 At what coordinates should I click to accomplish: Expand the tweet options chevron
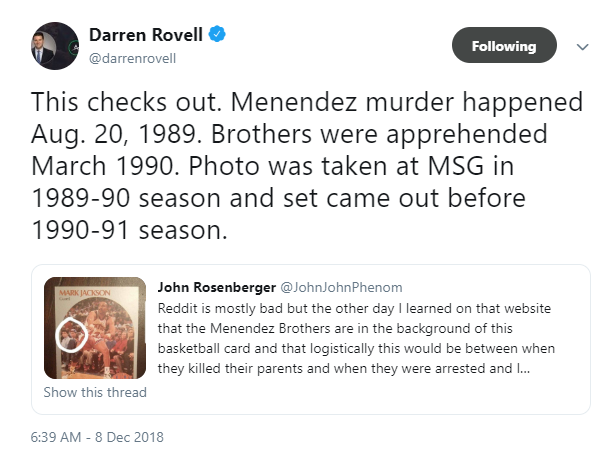pyautogui.click(x=582, y=47)
